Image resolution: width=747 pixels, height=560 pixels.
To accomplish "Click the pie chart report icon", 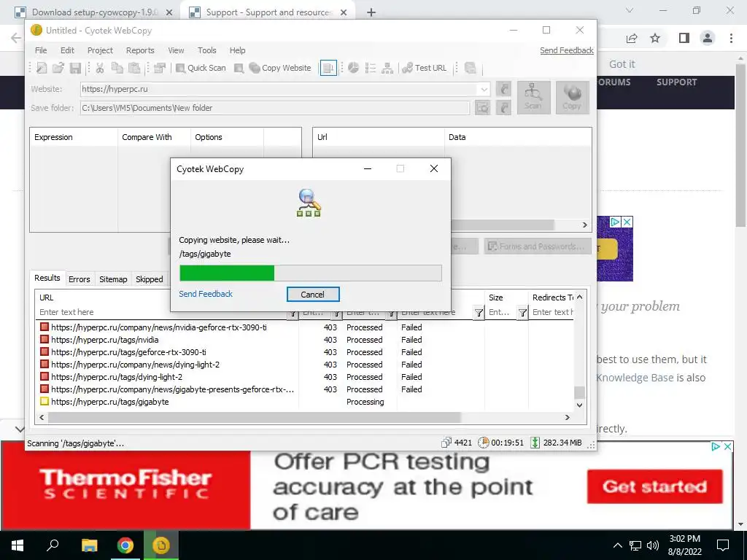I will (353, 68).
